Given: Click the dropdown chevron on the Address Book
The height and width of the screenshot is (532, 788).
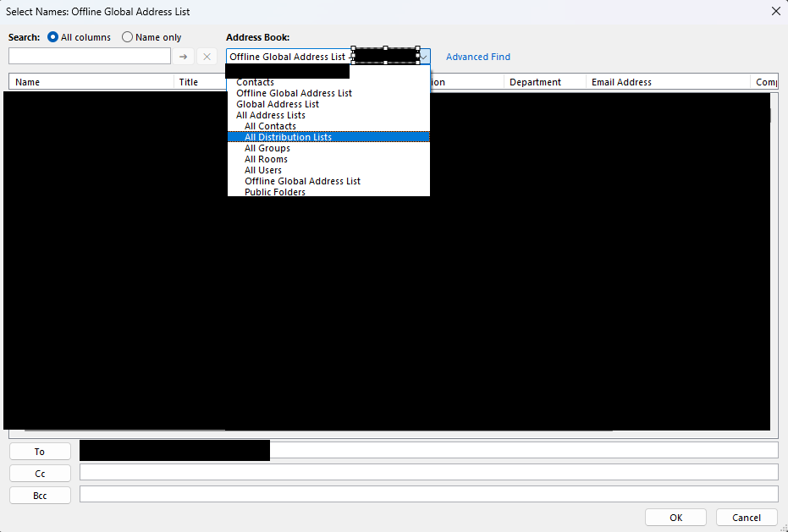Looking at the screenshot, I should [x=423, y=56].
